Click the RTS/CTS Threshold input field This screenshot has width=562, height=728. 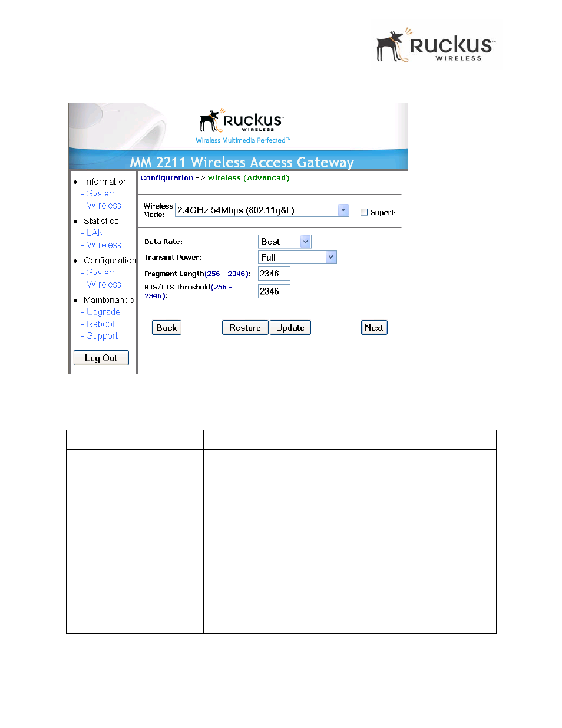pos(274,291)
